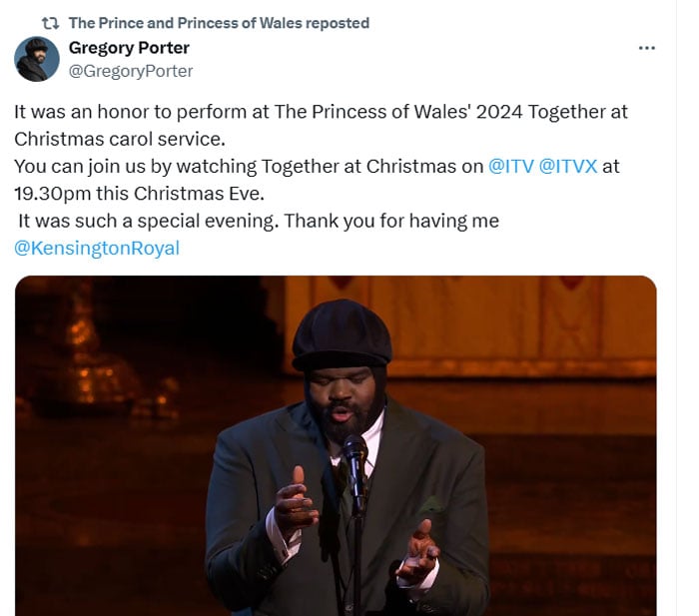Click the singer's flat cap in the photo

(342, 334)
